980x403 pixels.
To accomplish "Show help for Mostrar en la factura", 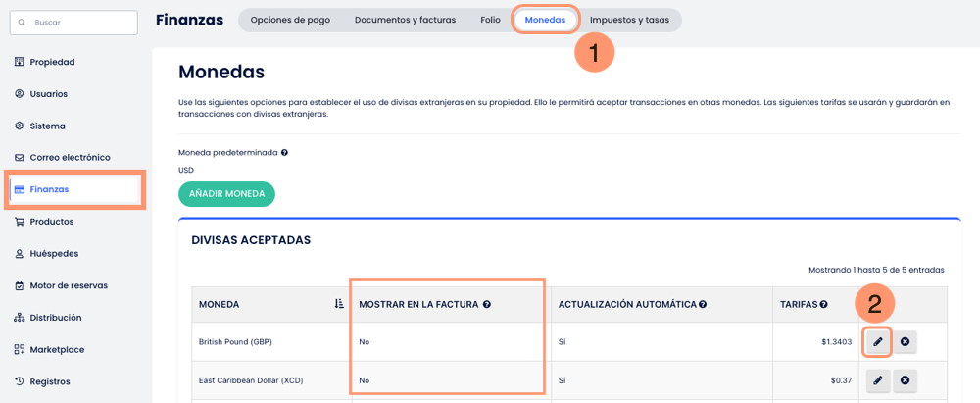I will tap(487, 305).
